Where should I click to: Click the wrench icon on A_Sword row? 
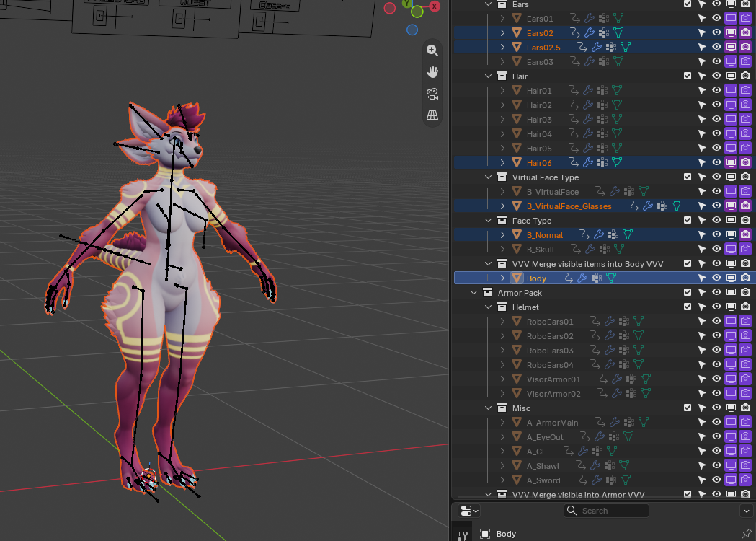tap(597, 480)
